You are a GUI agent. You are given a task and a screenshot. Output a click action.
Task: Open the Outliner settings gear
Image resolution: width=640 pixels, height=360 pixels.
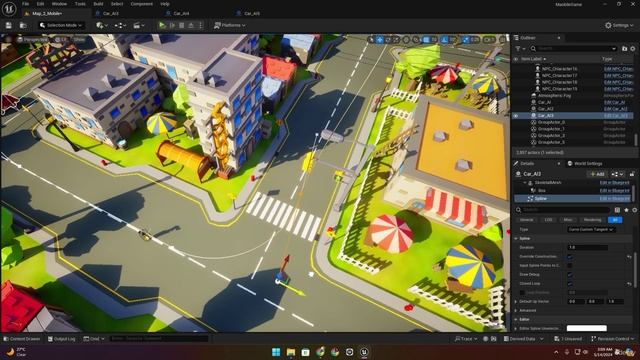633,49
